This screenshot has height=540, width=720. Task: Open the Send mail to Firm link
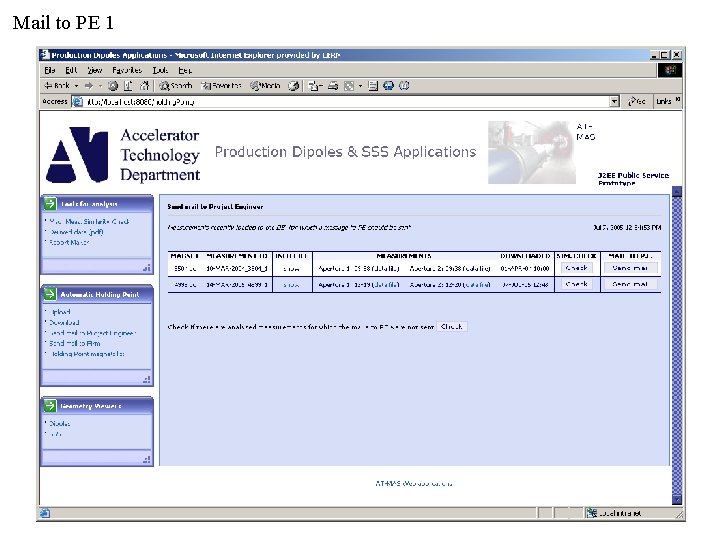coord(75,343)
